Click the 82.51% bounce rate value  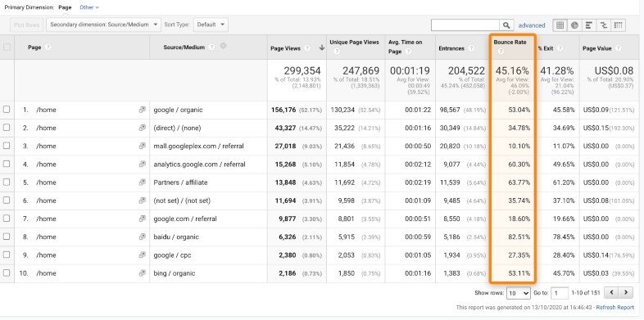tap(519, 237)
